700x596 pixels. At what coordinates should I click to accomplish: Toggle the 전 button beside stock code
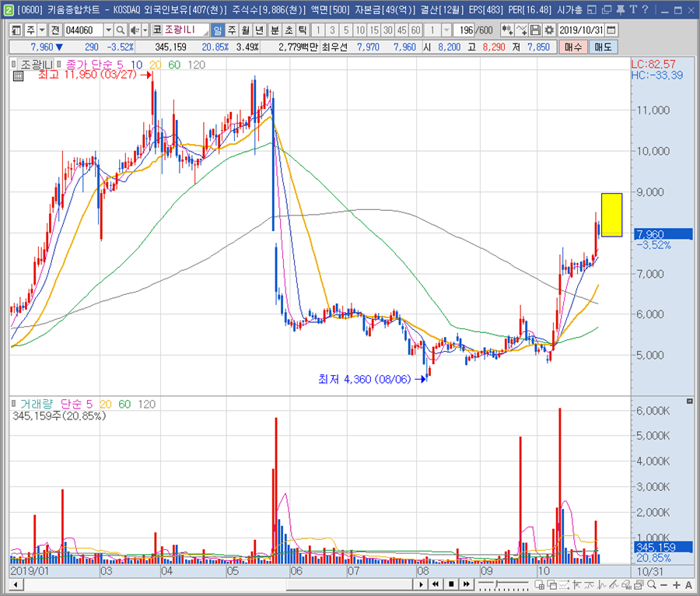click(x=55, y=30)
